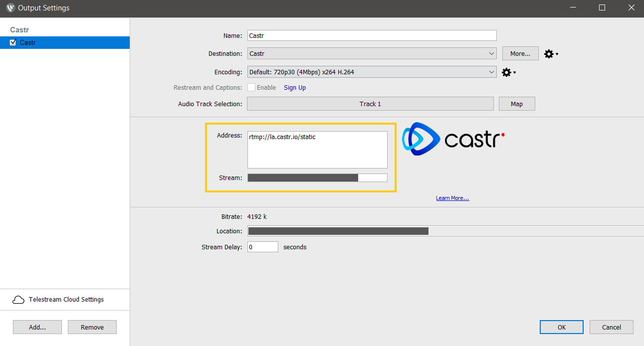This screenshot has height=346, width=644.
Task: Click the Name text field
Action: click(372, 35)
